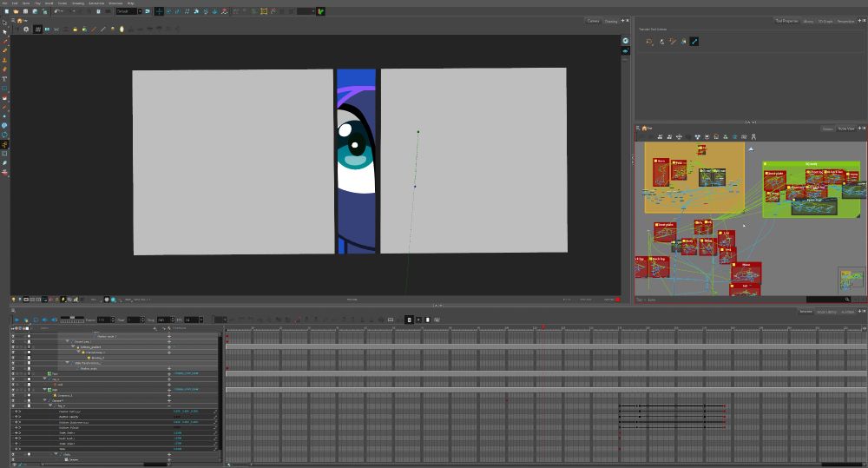Click the character figure icon in Node View toolbar
The image size is (868, 468).
753,137
